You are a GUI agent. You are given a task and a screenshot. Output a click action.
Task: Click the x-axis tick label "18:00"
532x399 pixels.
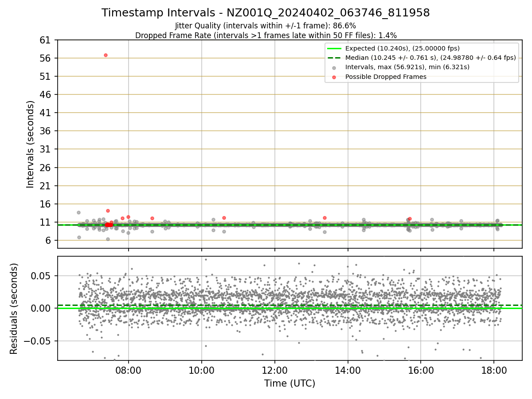494,371
